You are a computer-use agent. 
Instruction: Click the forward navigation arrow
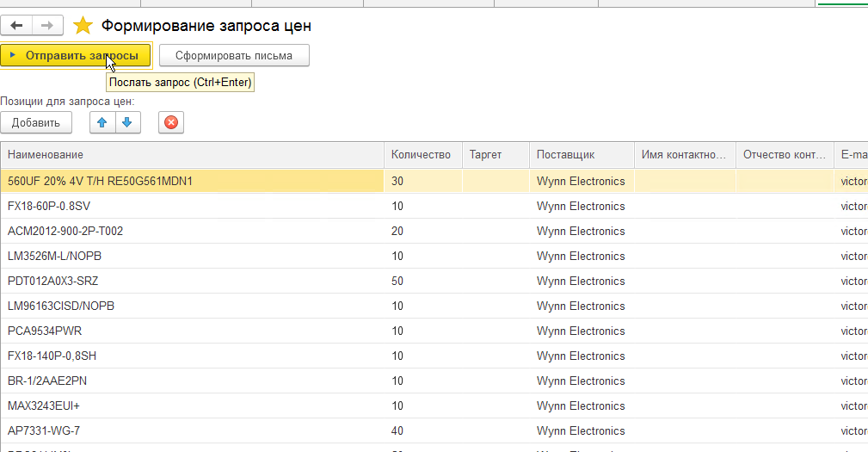(47, 26)
